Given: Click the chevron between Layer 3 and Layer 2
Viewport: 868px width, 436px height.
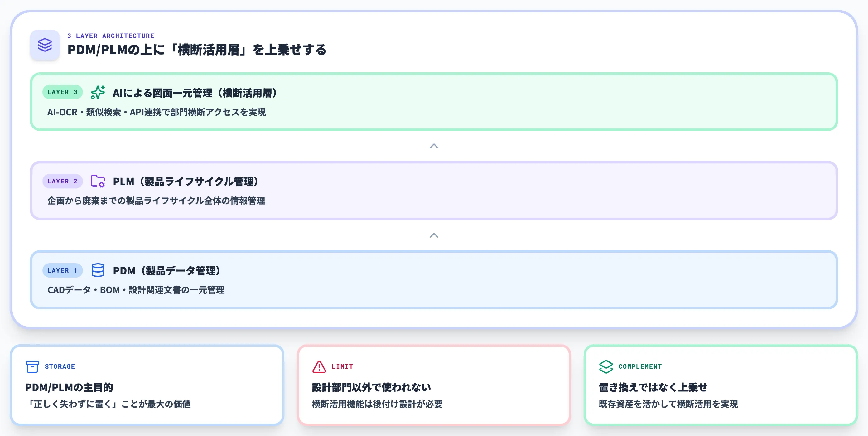Looking at the screenshot, I should click(434, 146).
